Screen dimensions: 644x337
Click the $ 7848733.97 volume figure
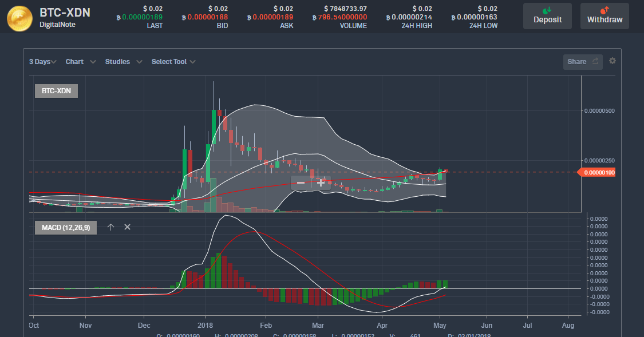pos(345,9)
